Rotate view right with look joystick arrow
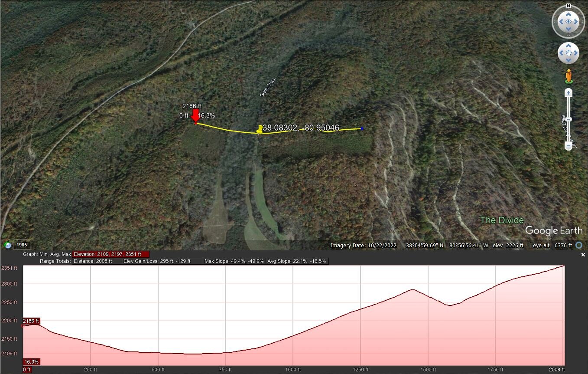Screen dimensions: 588x374 pos(576,22)
